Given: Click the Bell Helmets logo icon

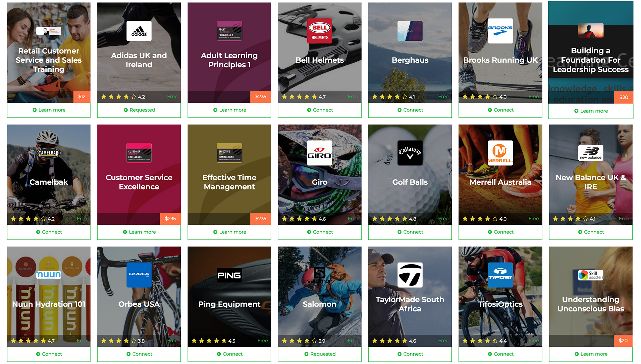Looking at the screenshot, I should 319,31.
